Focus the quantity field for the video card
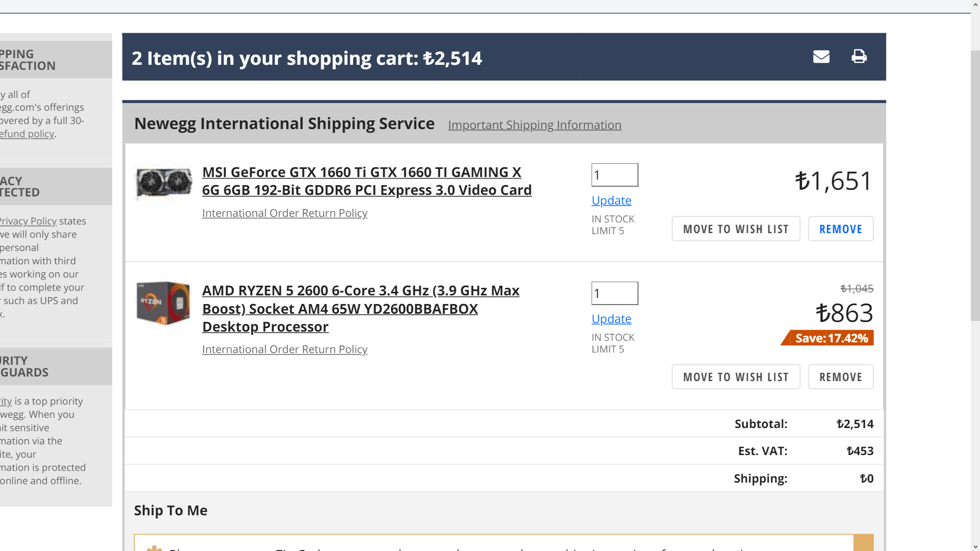Image resolution: width=980 pixels, height=551 pixels. pos(615,175)
